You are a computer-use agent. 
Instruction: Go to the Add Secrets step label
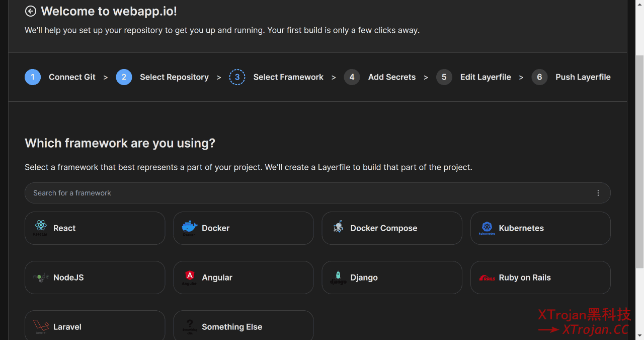[x=392, y=77]
